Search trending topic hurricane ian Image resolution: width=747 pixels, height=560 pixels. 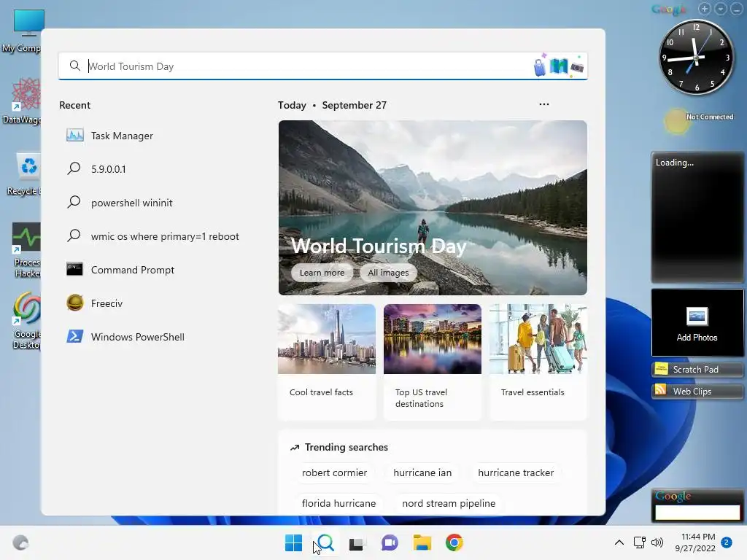tap(422, 472)
